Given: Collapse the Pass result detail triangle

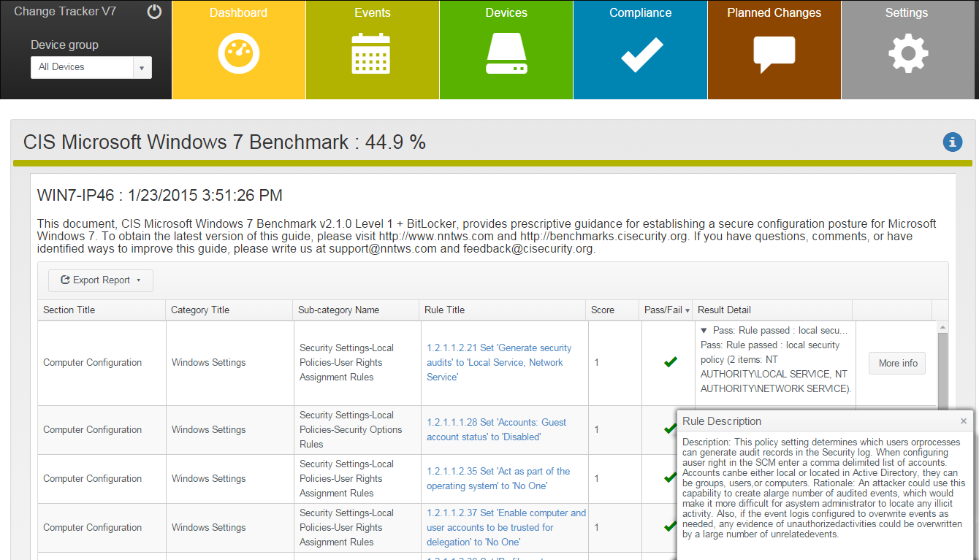Looking at the screenshot, I should click(704, 330).
